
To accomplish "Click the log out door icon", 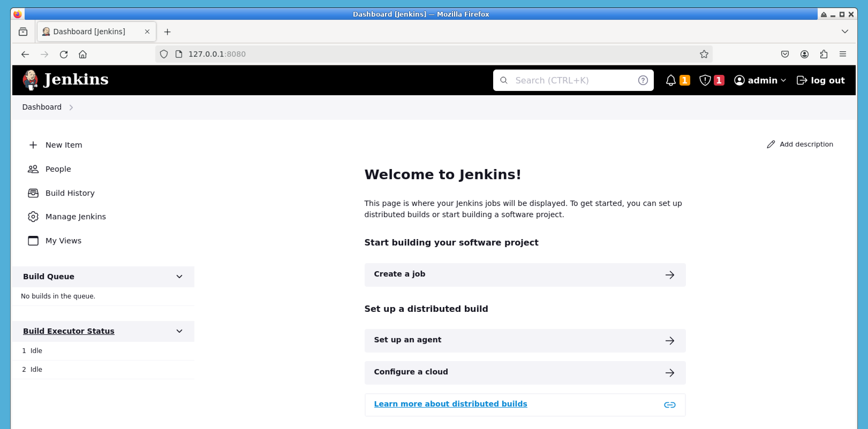I will (802, 80).
